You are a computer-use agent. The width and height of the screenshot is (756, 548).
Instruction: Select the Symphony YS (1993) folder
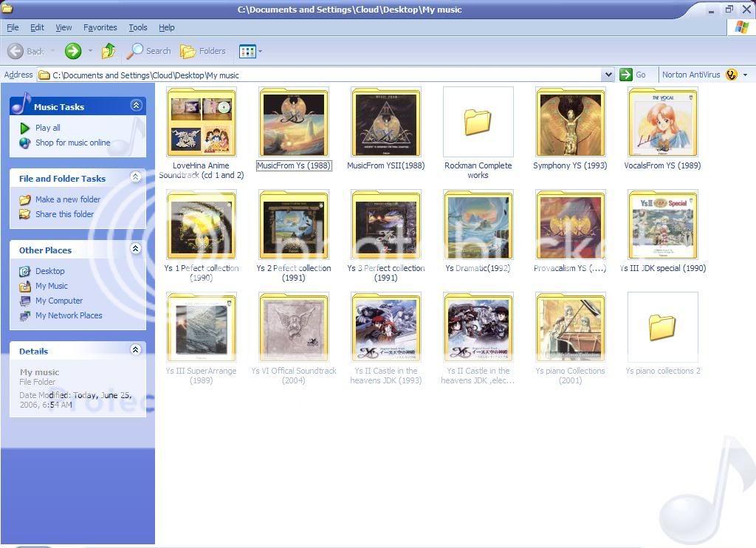pyautogui.click(x=570, y=123)
